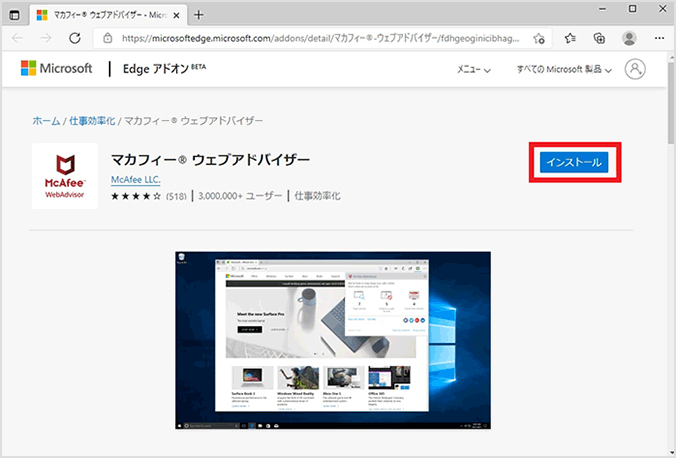
Task: Go back to the previous page
Action: coord(17,38)
